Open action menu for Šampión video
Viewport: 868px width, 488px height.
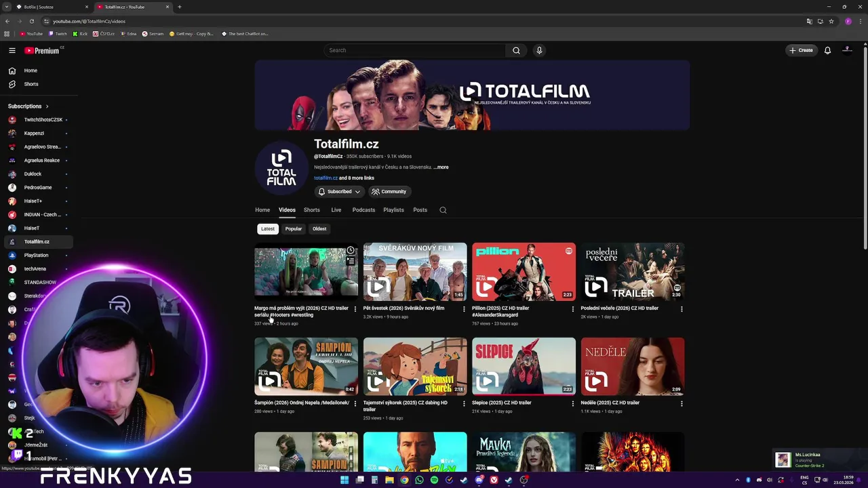(x=355, y=403)
